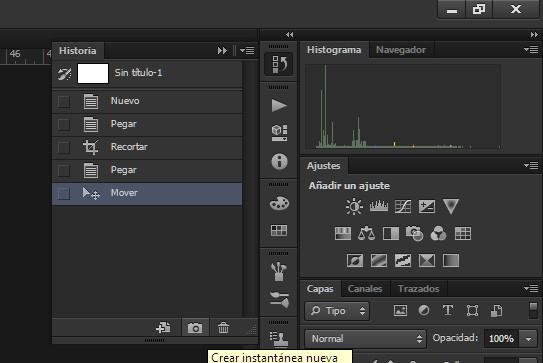The image size is (543, 363).
Task: Add a Curves adjustment
Action: pyautogui.click(x=403, y=206)
